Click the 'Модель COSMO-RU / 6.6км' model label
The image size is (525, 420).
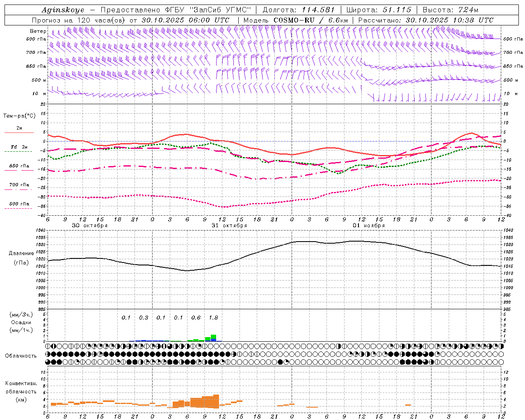pyautogui.click(x=296, y=20)
